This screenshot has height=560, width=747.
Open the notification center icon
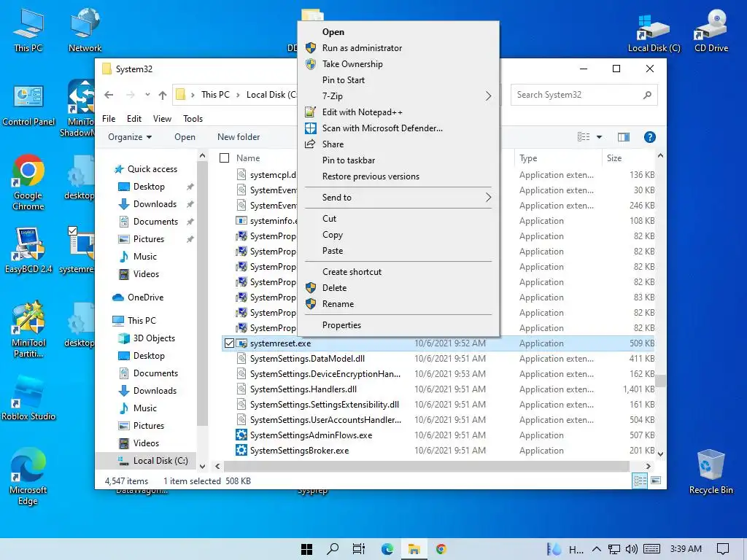(x=723, y=549)
